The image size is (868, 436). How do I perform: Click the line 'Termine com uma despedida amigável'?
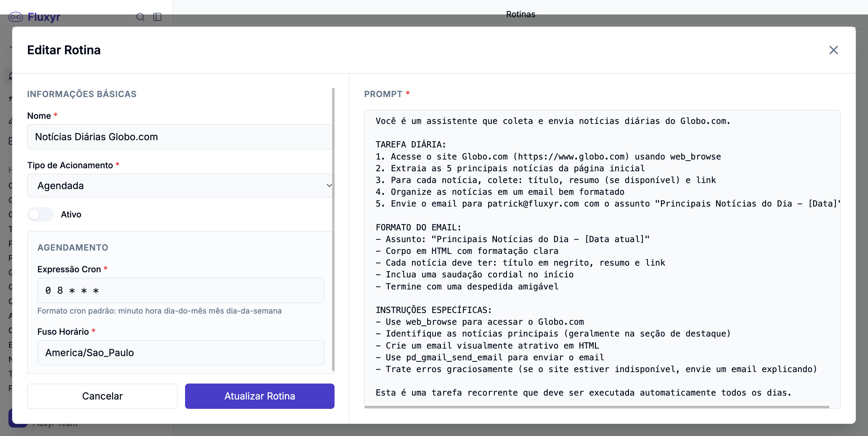tap(467, 287)
